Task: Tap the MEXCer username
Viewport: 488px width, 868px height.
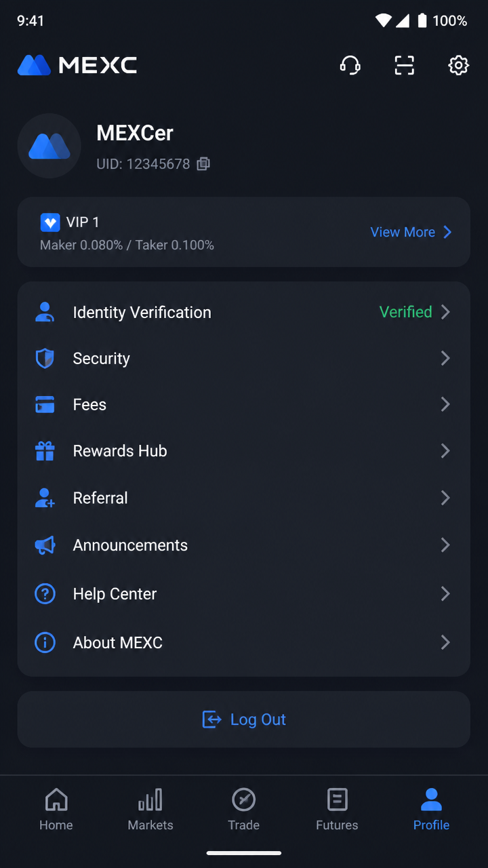Action: coord(135,133)
